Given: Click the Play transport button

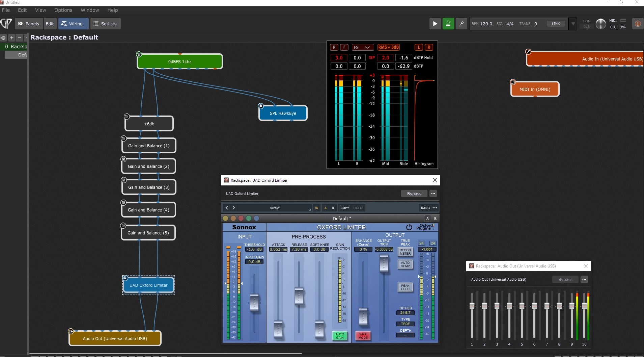Looking at the screenshot, I should point(435,24).
